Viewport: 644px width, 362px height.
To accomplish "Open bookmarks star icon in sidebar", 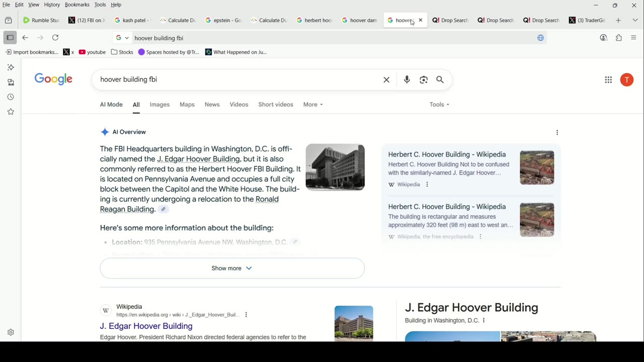I will pos(11,112).
